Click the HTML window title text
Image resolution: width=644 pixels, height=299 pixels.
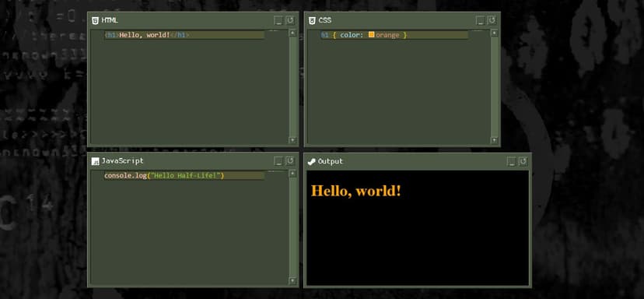(x=110, y=20)
